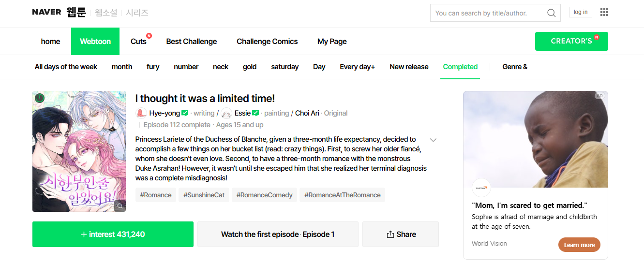Watch the first episode

point(278,235)
